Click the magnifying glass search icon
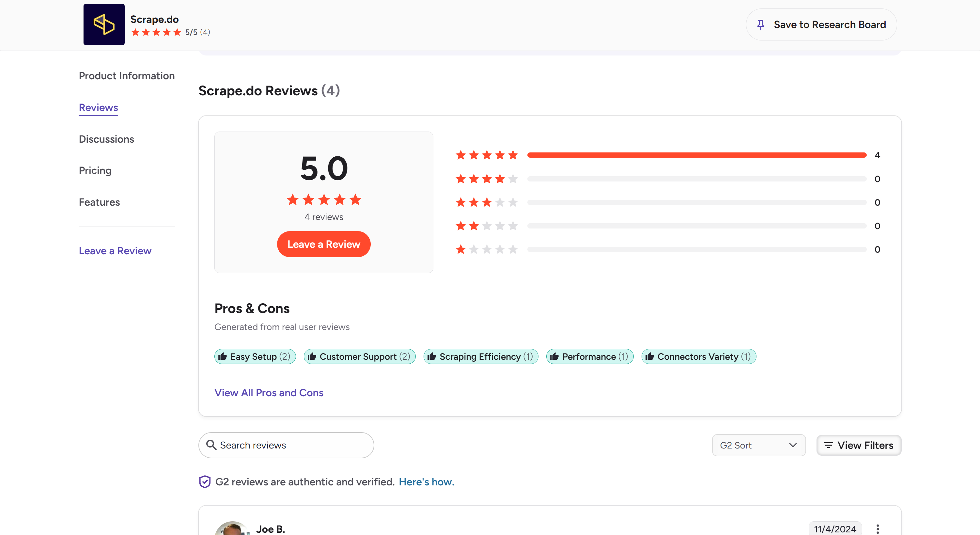Screen dimensions: 980x535 point(211,445)
